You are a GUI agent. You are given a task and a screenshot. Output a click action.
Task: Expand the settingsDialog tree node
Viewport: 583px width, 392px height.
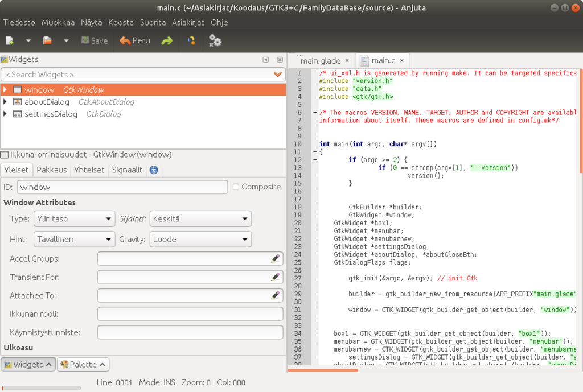[5, 114]
